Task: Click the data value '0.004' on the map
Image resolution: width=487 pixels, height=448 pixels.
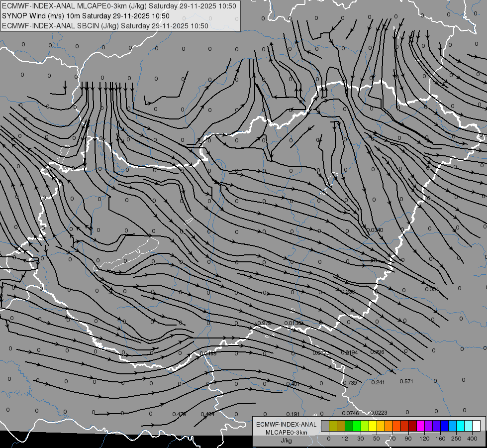Action: [432, 289]
